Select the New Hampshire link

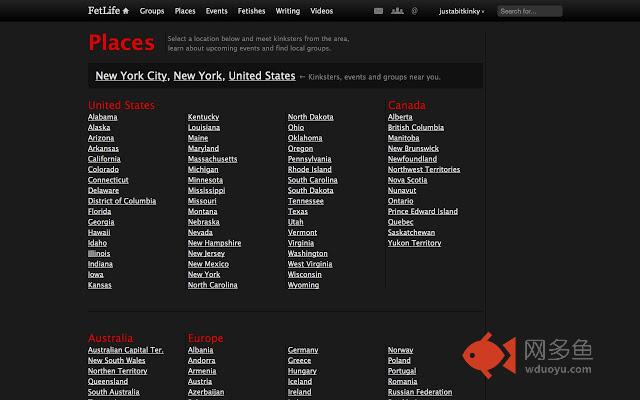[214, 243]
